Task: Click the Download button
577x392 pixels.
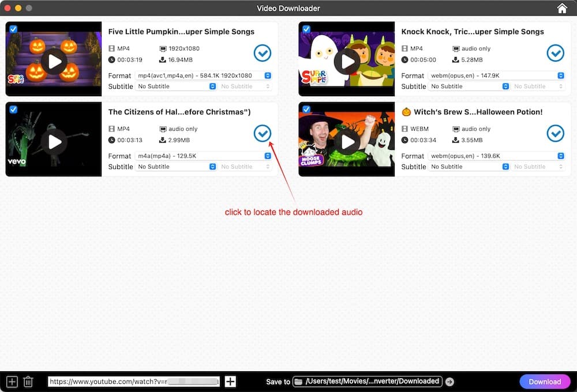Action: point(545,382)
